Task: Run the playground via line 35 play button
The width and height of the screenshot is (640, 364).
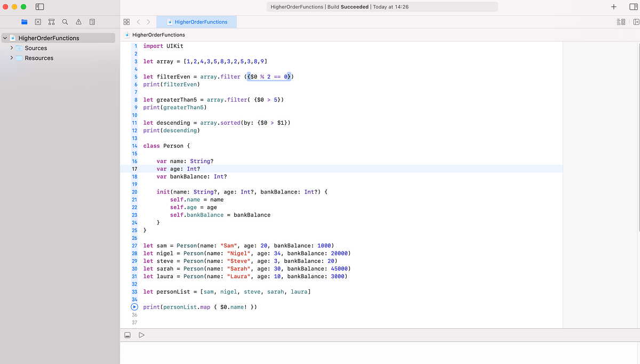Action: (x=134, y=307)
